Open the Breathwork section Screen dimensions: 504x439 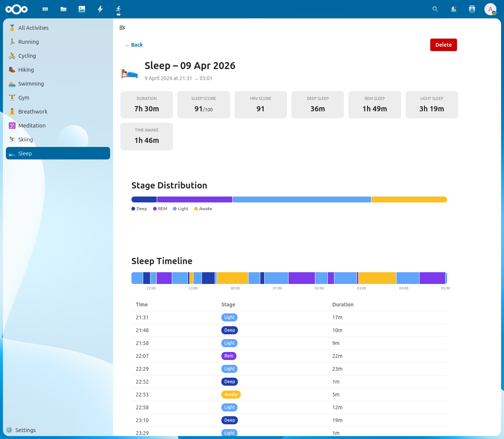33,111
